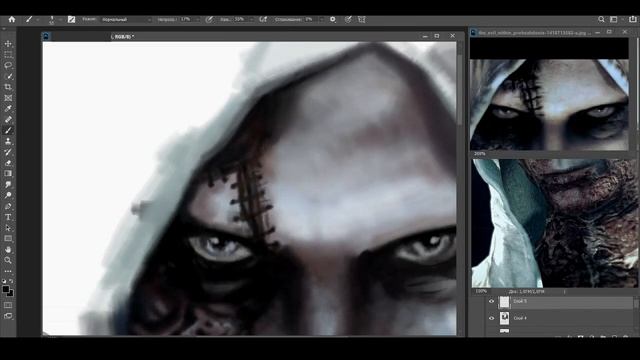Toggle airbrush build-up mode
Image resolution: width=640 pixels, height=360 pixels.
point(263,19)
